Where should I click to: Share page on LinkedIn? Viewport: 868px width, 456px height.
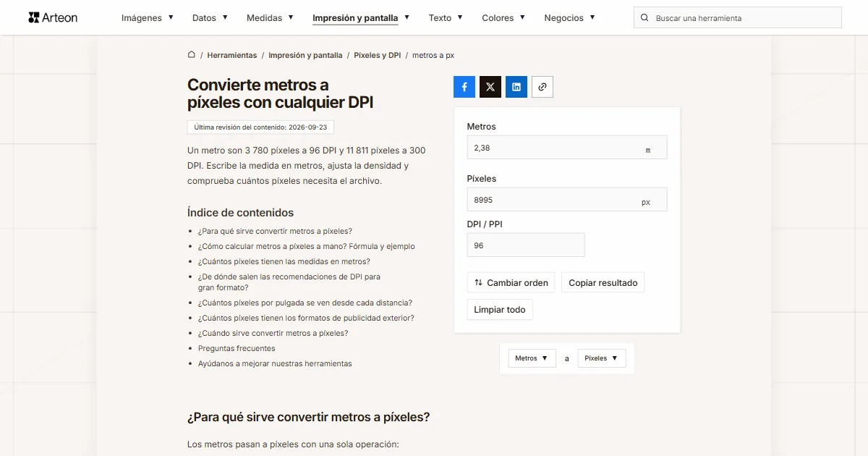pyautogui.click(x=516, y=87)
